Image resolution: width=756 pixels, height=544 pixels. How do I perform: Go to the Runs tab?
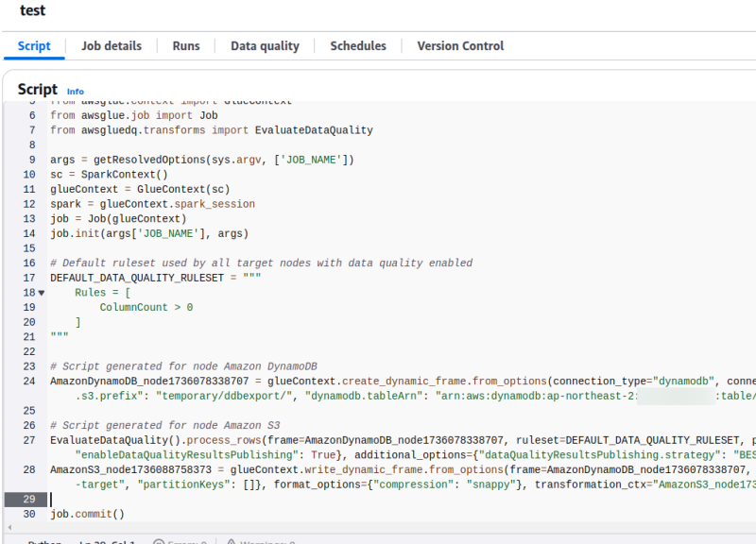(186, 45)
